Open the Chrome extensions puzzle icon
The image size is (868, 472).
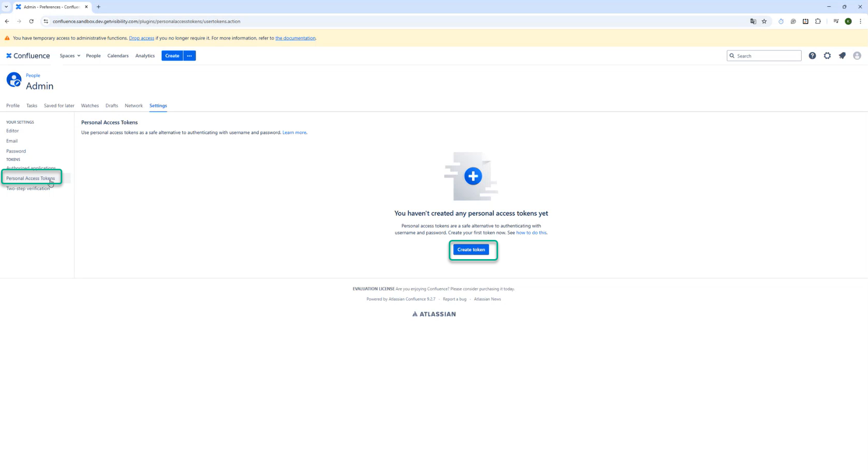pyautogui.click(x=818, y=21)
